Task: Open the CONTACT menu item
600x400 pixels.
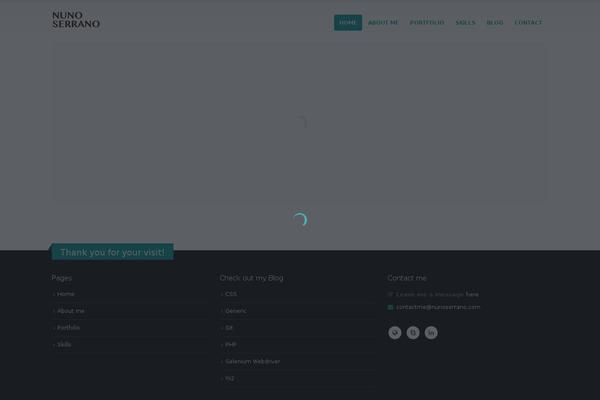Action: pos(528,23)
